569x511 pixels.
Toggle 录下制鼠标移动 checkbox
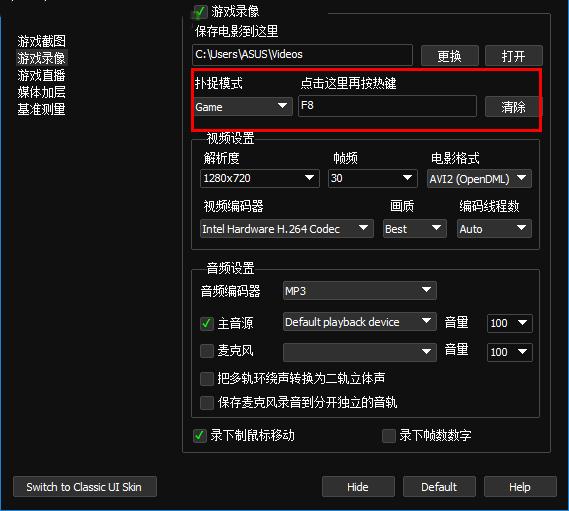[x=200, y=435]
